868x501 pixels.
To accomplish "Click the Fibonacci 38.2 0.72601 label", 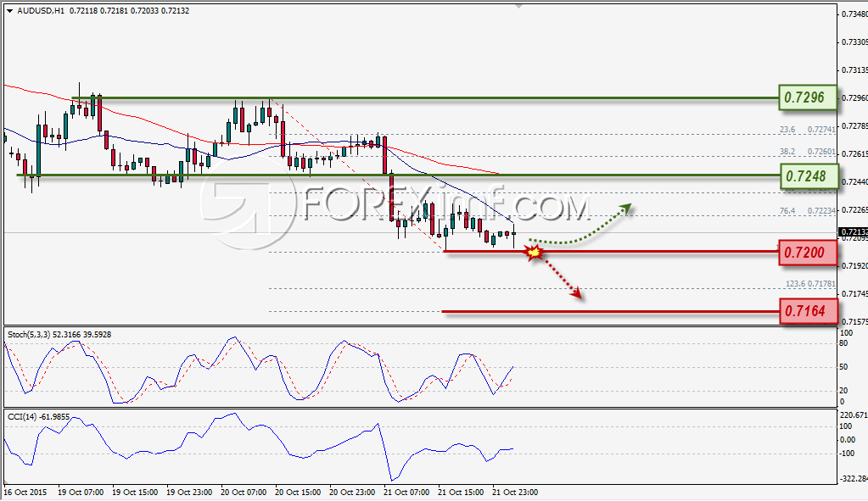I will pos(807,152).
